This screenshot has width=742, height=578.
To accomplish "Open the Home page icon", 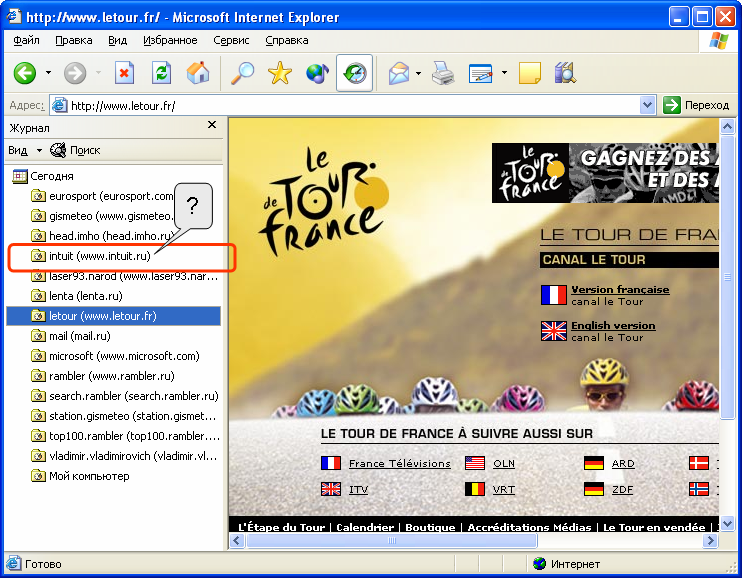I will pyautogui.click(x=198, y=73).
